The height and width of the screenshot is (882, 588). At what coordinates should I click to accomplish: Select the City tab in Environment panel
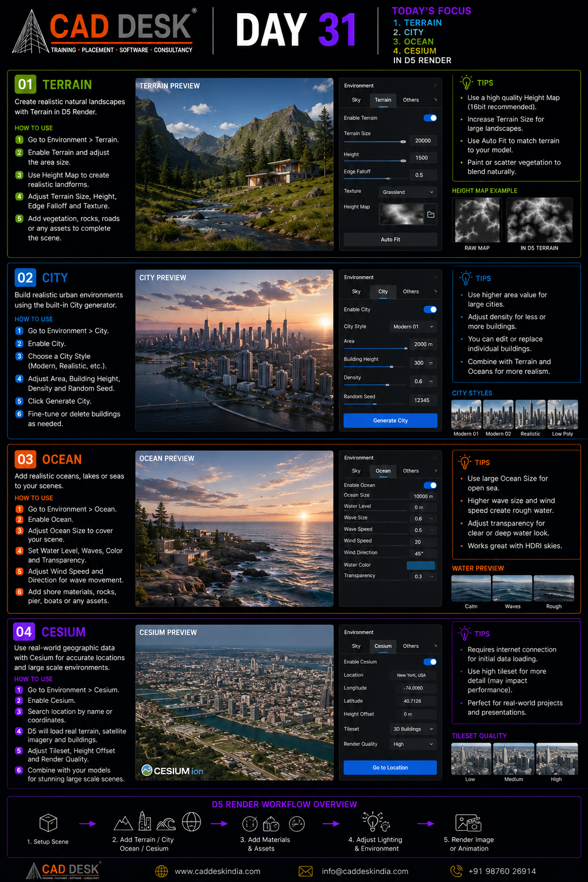pos(383,292)
